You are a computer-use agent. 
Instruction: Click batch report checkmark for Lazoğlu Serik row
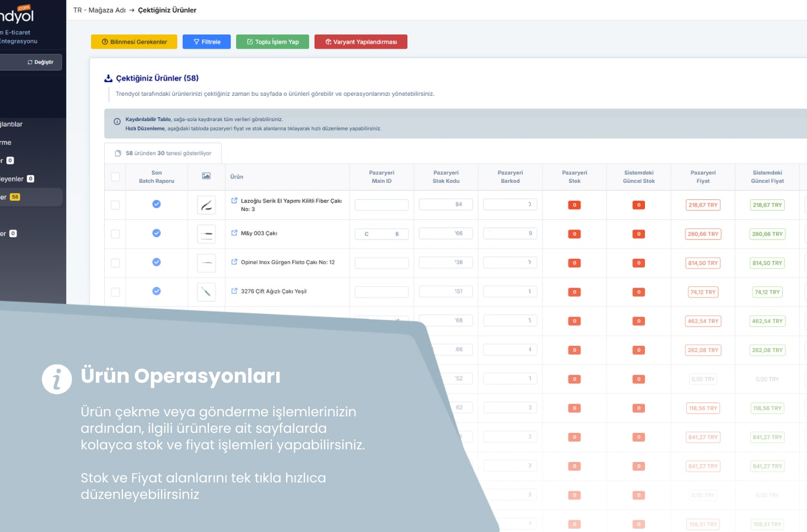click(x=157, y=204)
